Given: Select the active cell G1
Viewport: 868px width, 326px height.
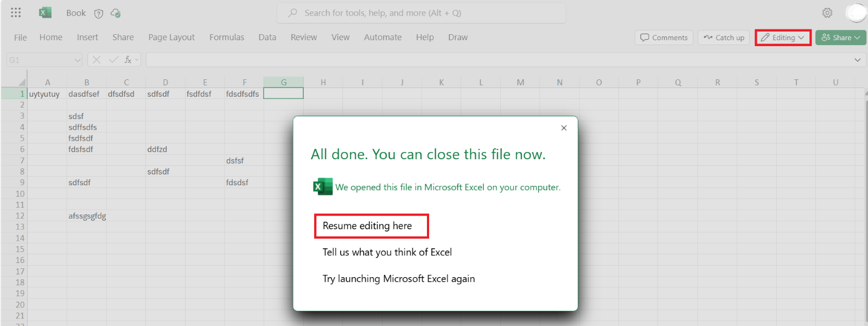Looking at the screenshot, I should coord(284,93).
